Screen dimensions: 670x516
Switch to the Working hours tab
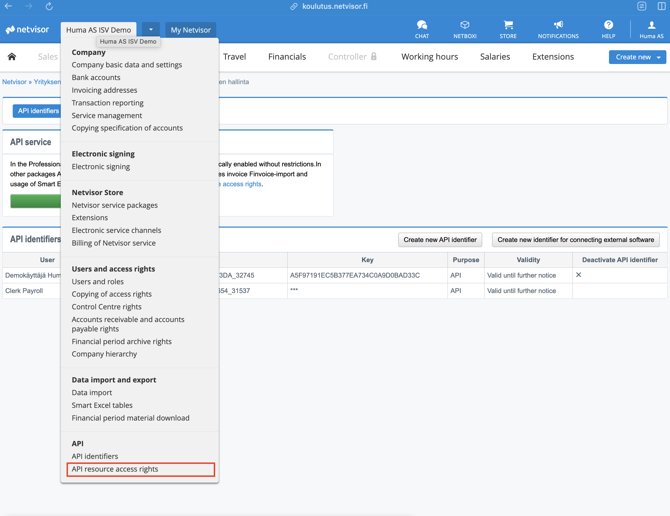(429, 57)
